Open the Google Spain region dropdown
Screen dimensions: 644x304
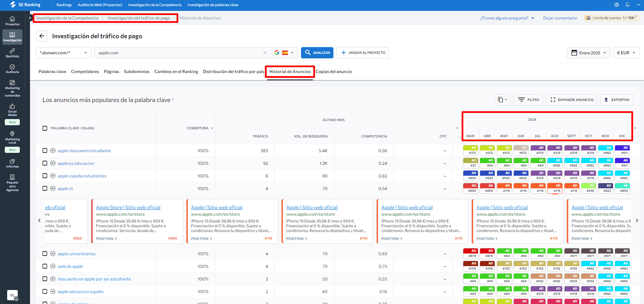[284, 53]
